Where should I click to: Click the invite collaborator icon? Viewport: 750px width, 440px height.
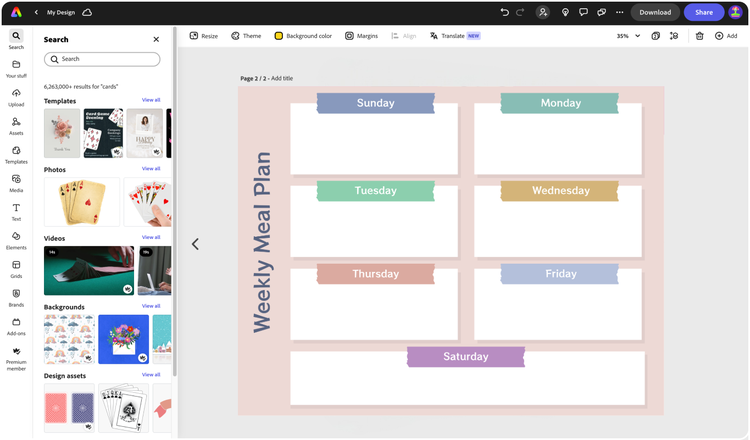(x=542, y=12)
